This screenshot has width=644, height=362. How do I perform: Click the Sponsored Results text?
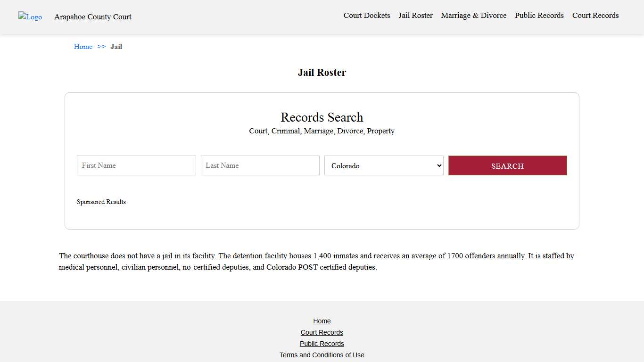click(x=101, y=202)
